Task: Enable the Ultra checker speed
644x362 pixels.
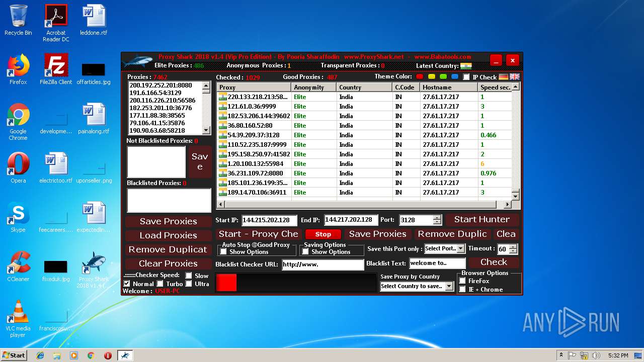Action: 189,284
